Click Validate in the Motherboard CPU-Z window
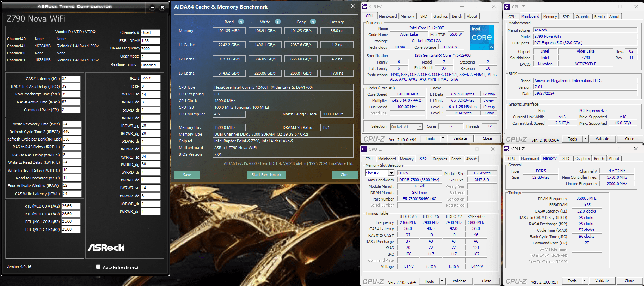 pos(602,139)
